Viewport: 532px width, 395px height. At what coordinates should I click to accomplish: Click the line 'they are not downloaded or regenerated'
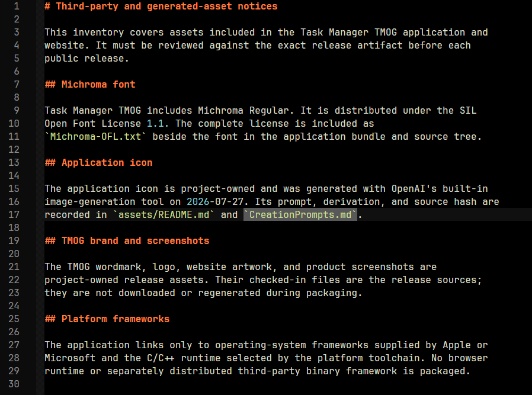tap(204, 293)
